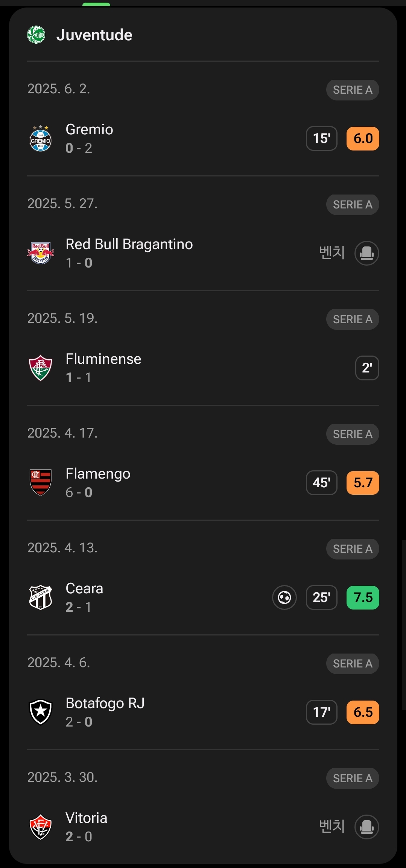Image resolution: width=406 pixels, height=868 pixels.
Task: Open the Gremio team logo
Action: coord(41,138)
